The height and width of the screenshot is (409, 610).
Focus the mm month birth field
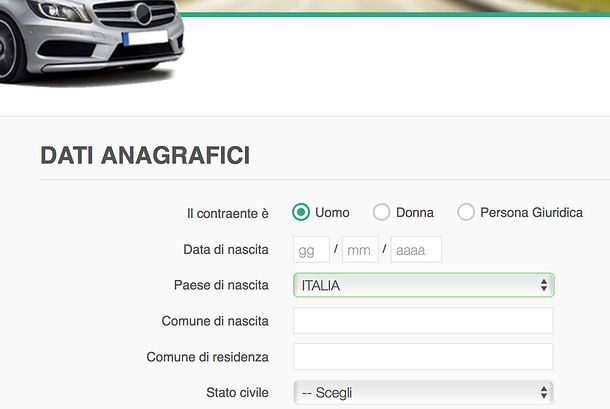coord(360,249)
